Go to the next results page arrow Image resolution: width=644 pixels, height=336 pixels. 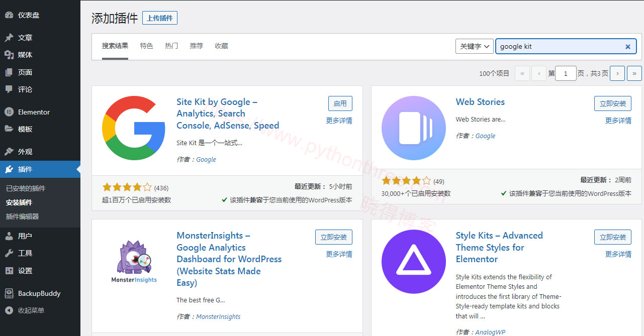click(x=617, y=73)
